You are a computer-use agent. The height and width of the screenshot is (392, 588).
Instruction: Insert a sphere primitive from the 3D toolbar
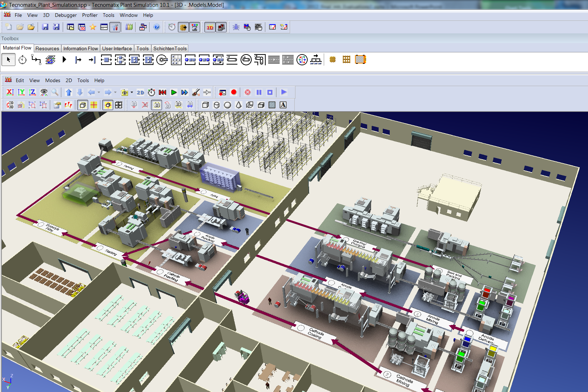click(x=227, y=105)
